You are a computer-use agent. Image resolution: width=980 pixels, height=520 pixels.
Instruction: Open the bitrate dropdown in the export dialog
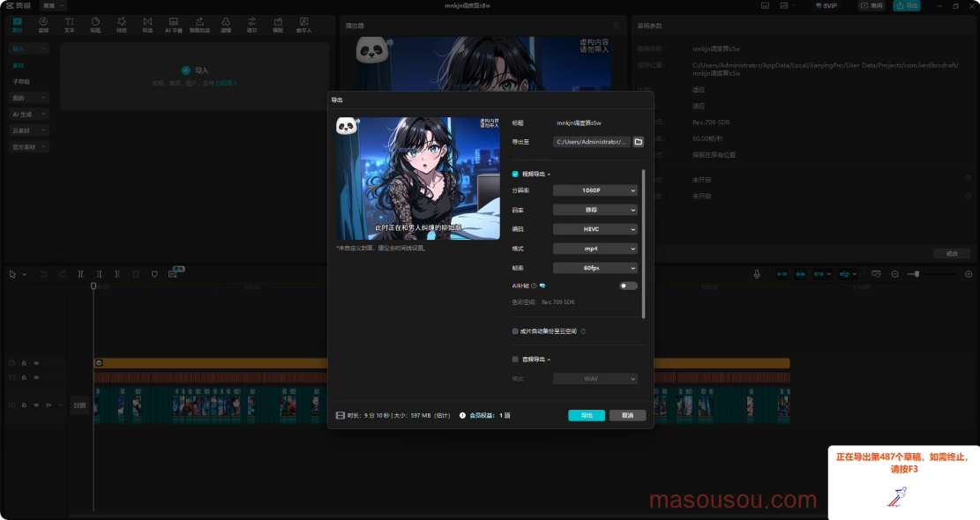tap(595, 211)
